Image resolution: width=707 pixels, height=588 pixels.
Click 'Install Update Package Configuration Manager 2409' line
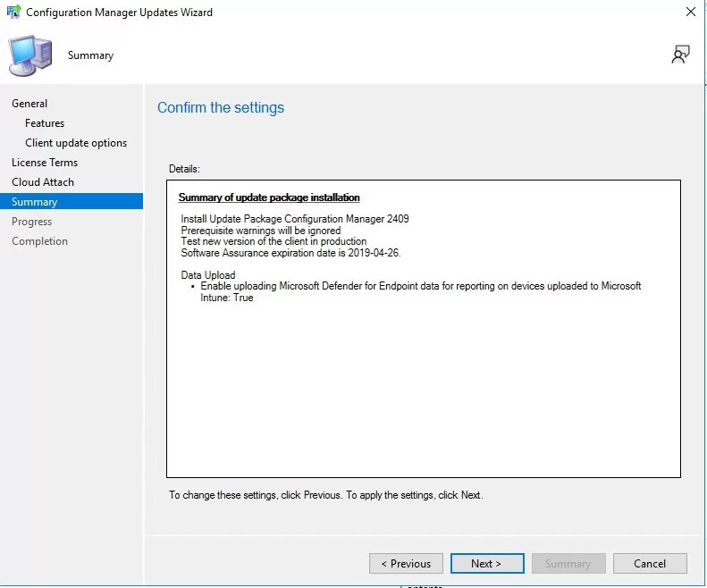294,219
